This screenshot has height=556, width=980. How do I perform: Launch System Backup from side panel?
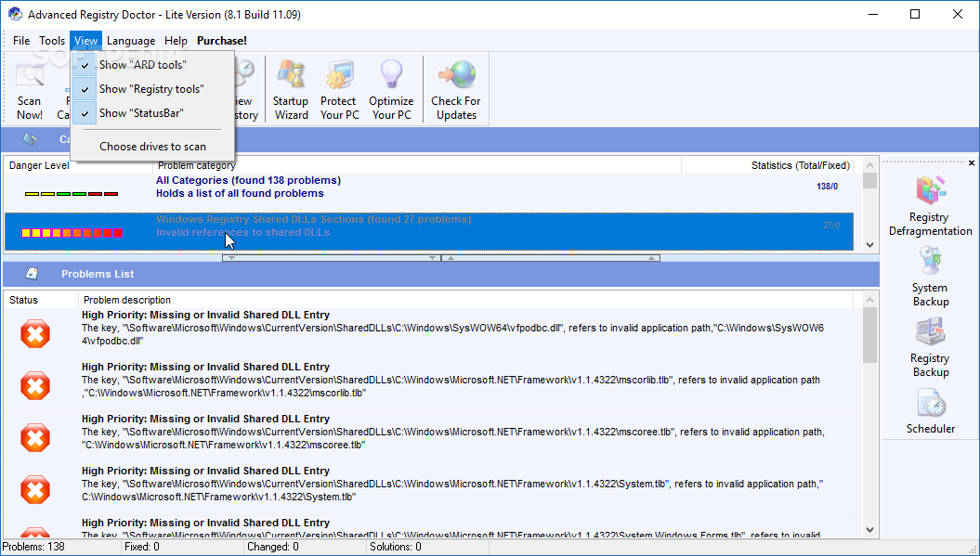930,277
